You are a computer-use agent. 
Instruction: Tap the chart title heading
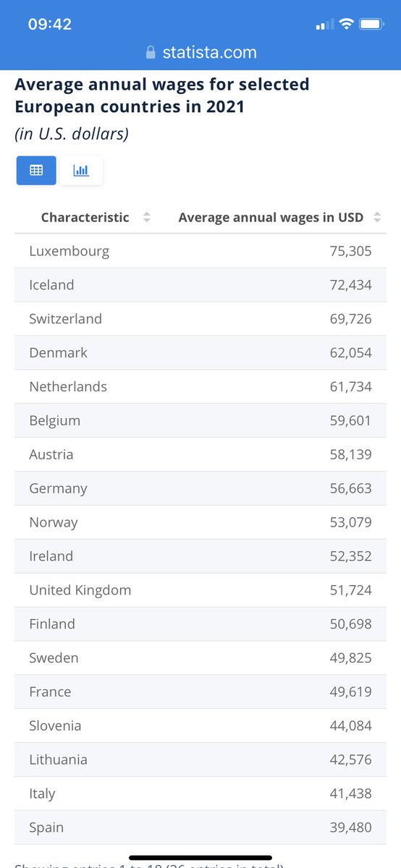click(162, 95)
